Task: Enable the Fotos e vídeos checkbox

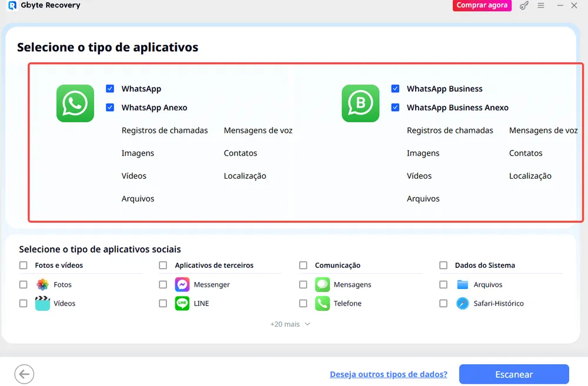Action: 24,265
